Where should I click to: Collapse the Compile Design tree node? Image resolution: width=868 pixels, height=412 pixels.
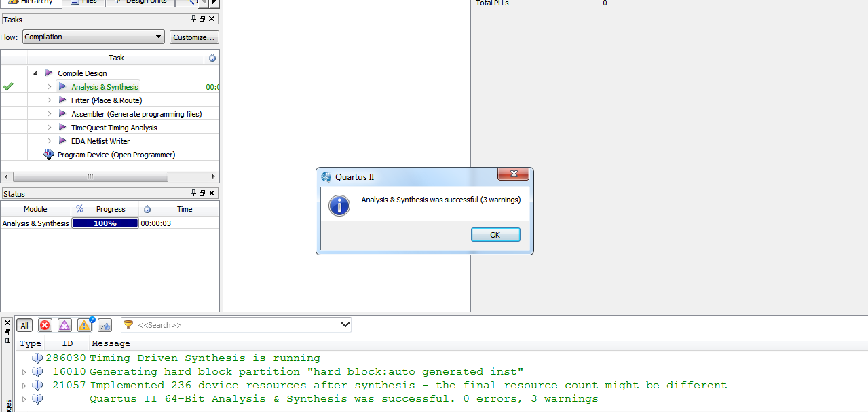pyautogui.click(x=35, y=73)
